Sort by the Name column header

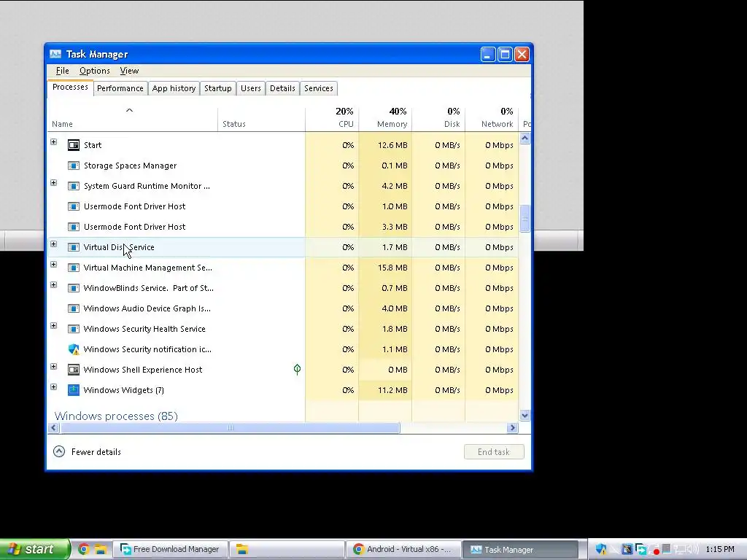click(133, 119)
